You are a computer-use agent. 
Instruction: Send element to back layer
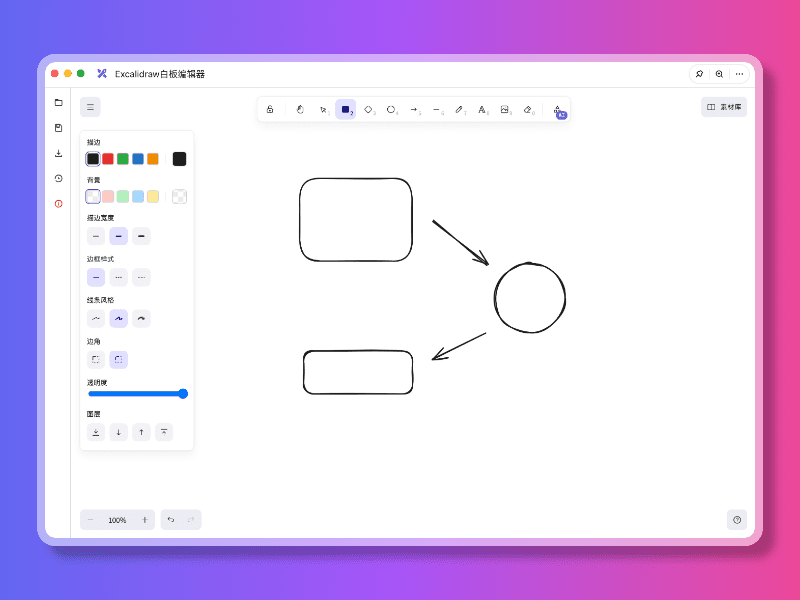pyautogui.click(x=96, y=432)
